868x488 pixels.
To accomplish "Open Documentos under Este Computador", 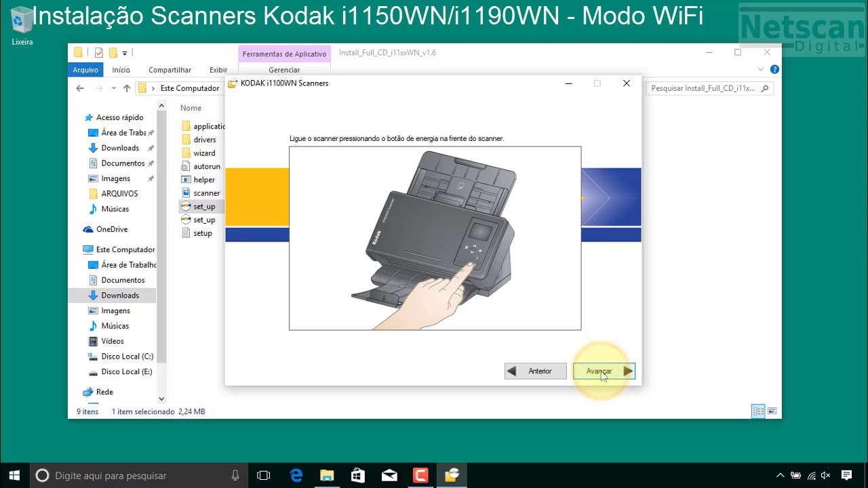I will click(x=123, y=280).
